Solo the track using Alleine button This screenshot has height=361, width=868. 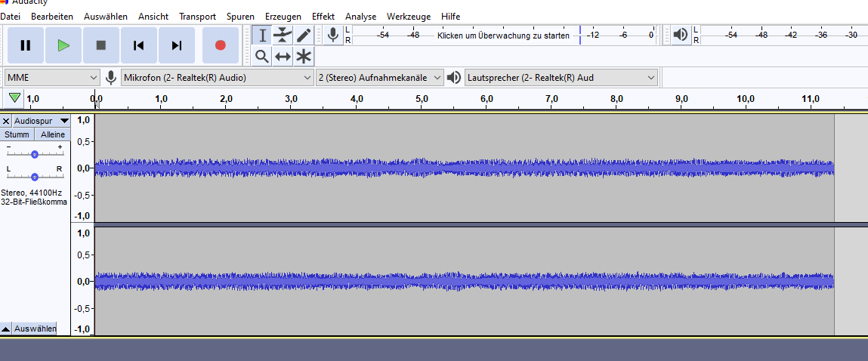(x=53, y=134)
